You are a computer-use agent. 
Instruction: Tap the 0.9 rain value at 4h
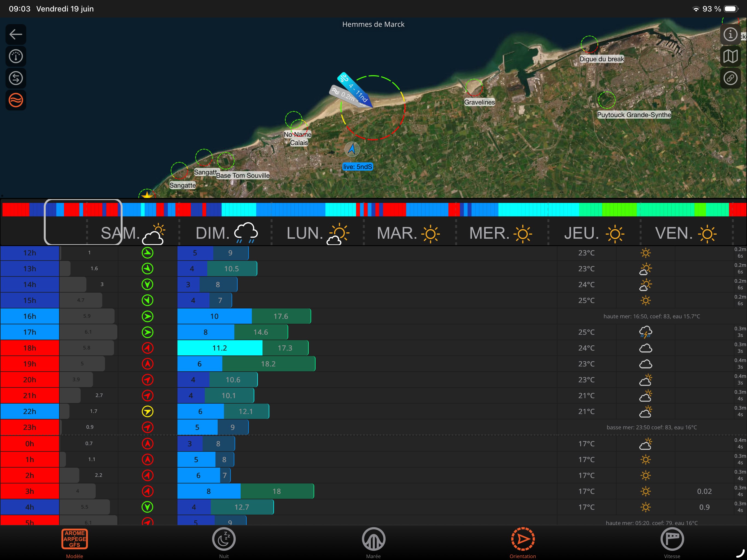[704, 507]
